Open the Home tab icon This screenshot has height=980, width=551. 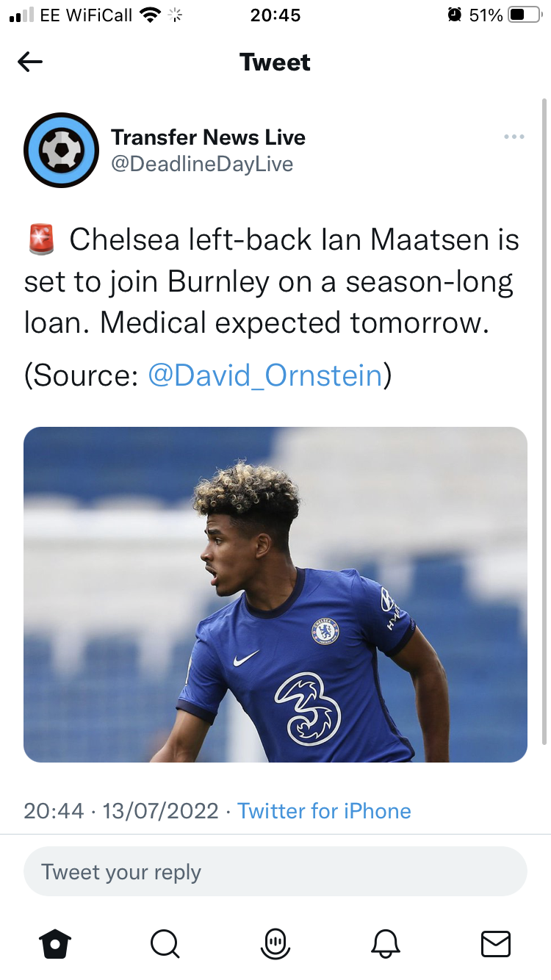(x=55, y=943)
